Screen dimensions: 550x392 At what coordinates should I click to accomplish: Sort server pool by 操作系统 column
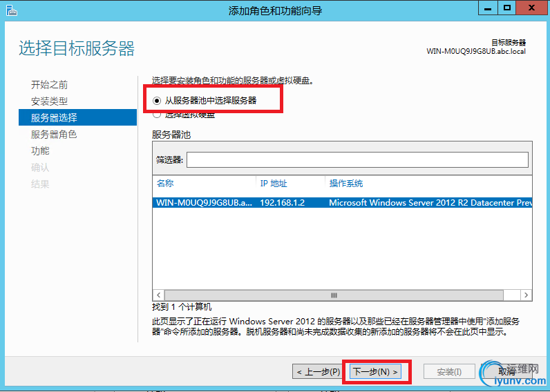pos(346,183)
